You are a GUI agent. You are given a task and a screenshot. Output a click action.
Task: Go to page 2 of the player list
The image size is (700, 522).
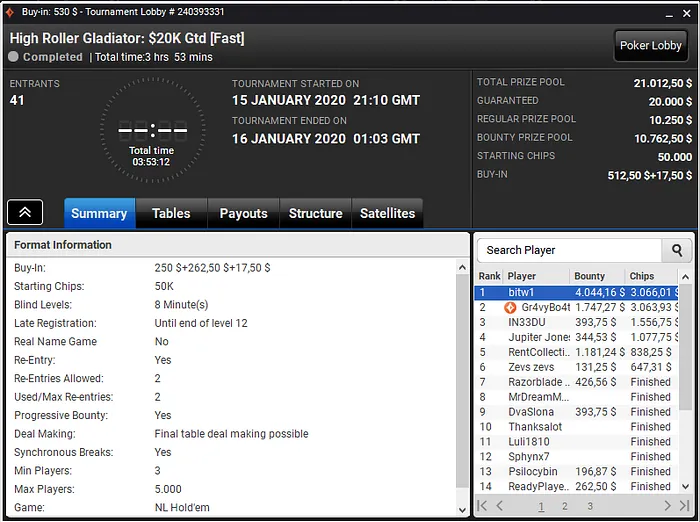tap(565, 506)
